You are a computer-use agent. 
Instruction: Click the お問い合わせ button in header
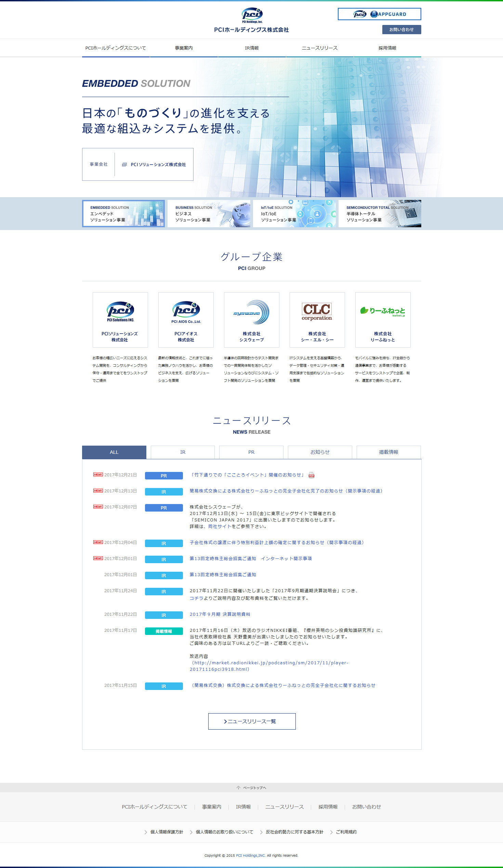pyautogui.click(x=402, y=30)
